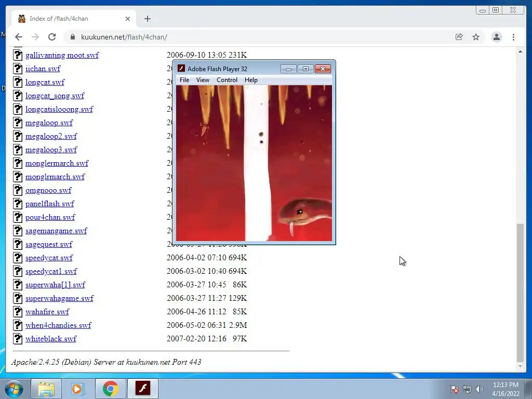
Task: Bookmark this page with star icon
Action: [x=476, y=37]
